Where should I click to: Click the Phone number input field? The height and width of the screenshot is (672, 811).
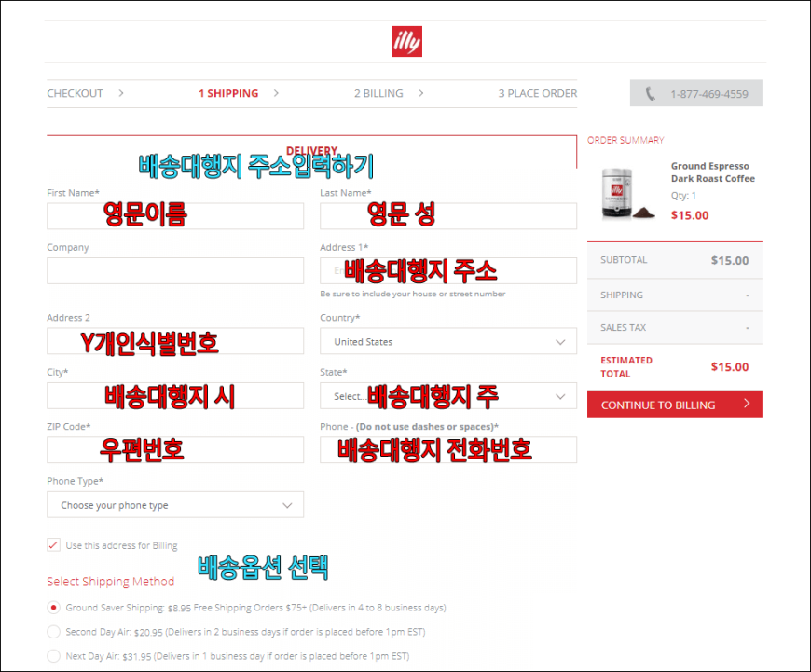click(x=448, y=449)
